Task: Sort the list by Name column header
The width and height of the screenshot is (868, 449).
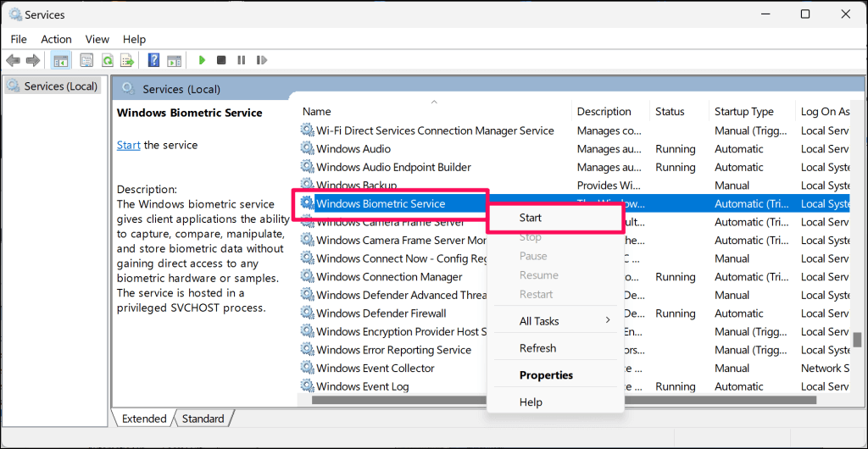Action: click(x=317, y=111)
